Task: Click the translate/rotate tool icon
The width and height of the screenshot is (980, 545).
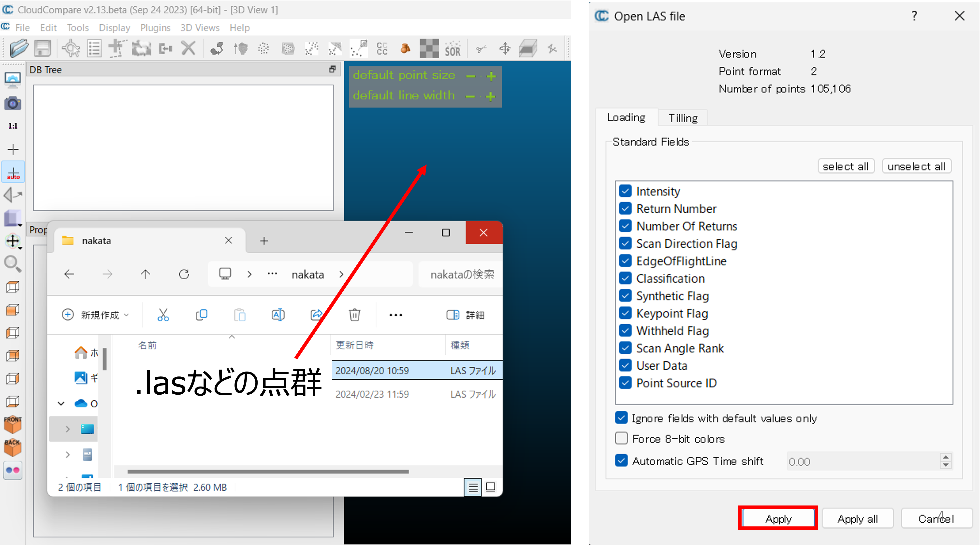Action: pyautogui.click(x=505, y=49)
